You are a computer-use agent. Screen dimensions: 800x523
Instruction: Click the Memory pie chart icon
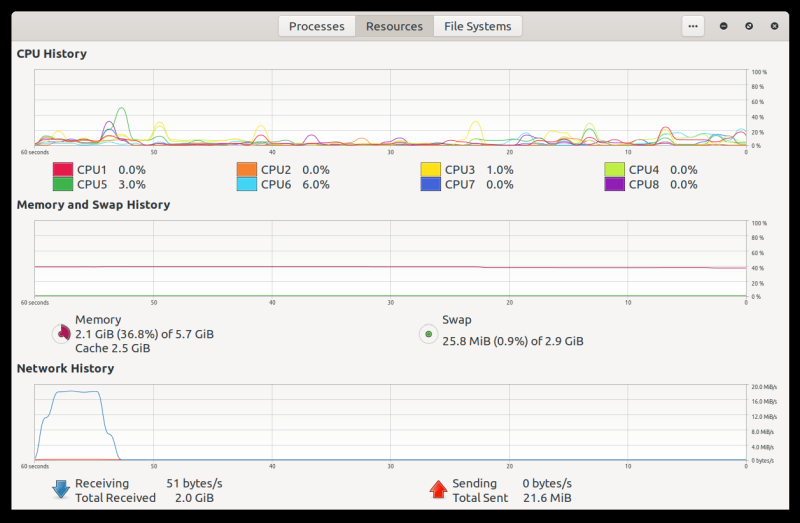point(61,334)
